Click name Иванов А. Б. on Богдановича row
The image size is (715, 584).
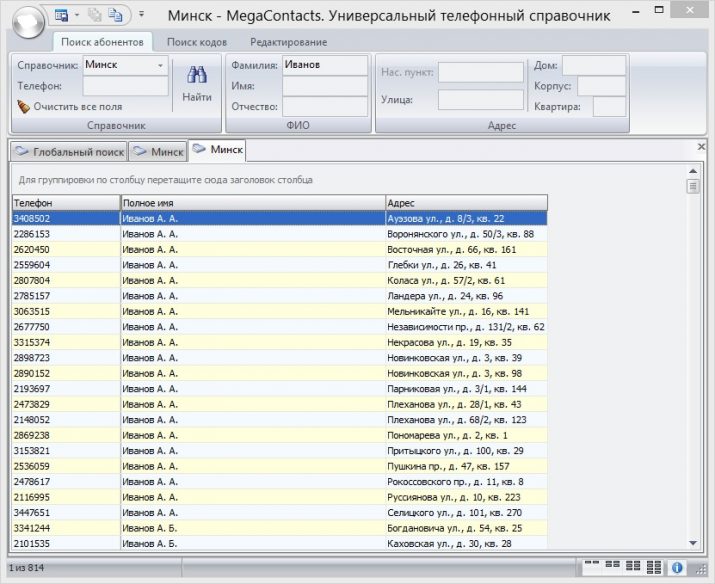pyautogui.click(x=150, y=528)
